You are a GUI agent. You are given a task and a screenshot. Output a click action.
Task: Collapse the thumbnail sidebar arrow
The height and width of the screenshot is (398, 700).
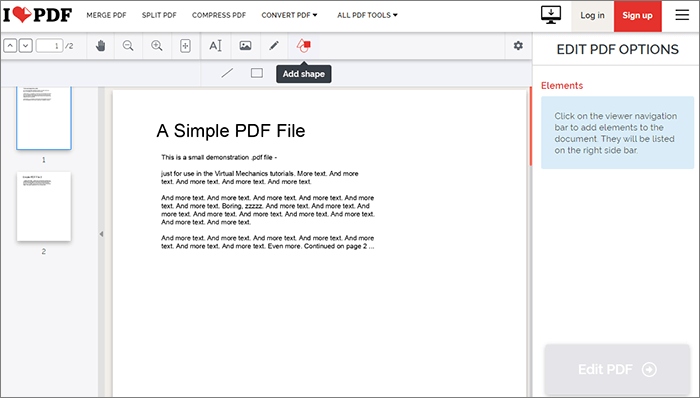tap(101, 234)
